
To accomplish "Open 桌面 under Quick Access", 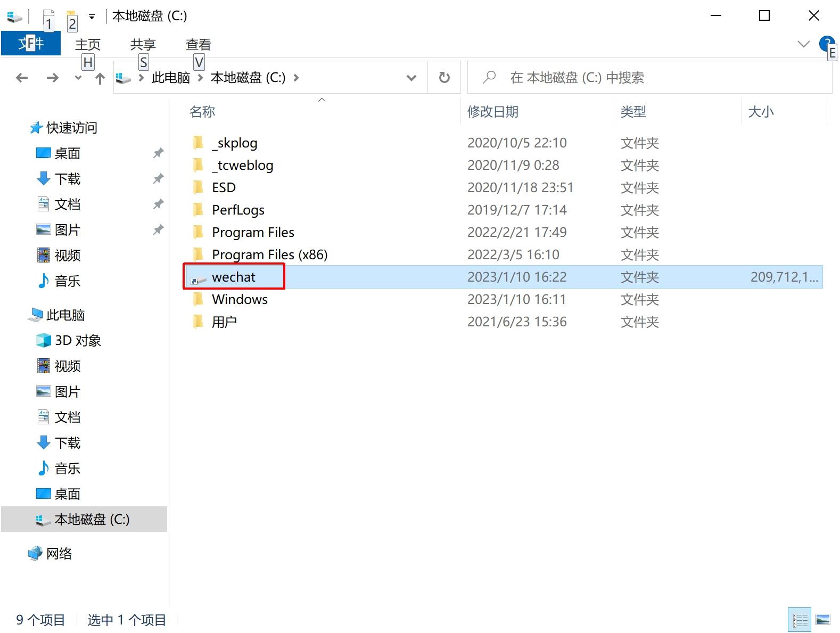I will coord(67,153).
